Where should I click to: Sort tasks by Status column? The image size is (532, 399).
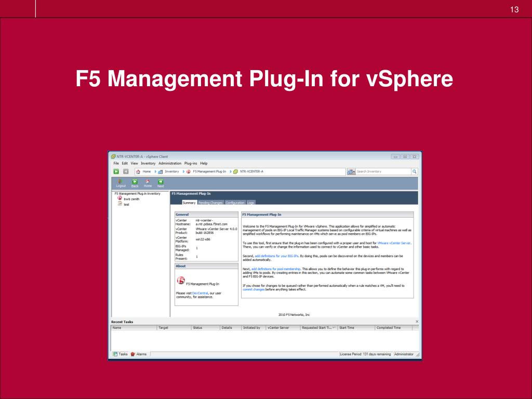[x=206, y=328]
